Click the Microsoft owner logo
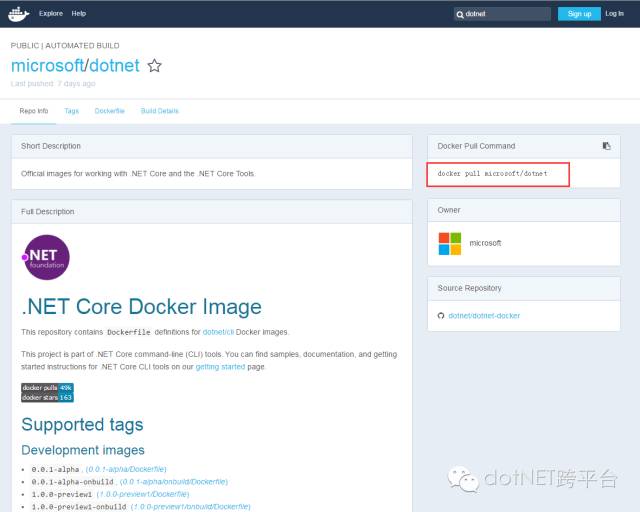 (450, 244)
